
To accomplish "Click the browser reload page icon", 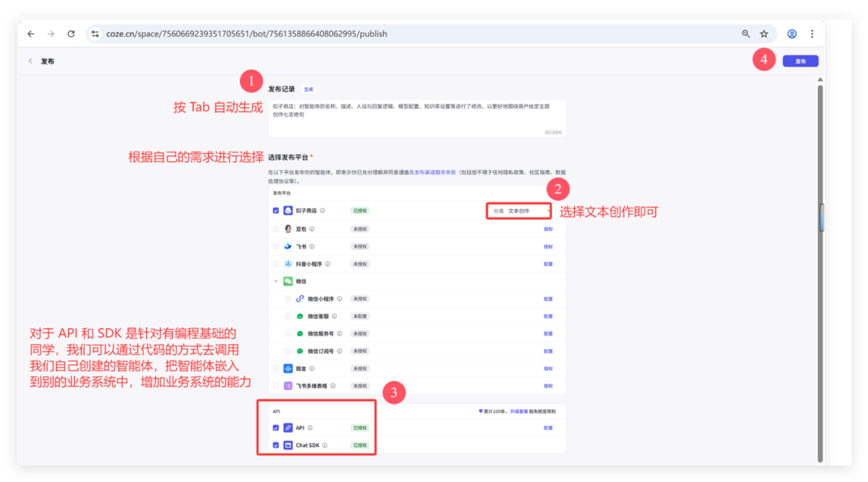I will tap(71, 34).
